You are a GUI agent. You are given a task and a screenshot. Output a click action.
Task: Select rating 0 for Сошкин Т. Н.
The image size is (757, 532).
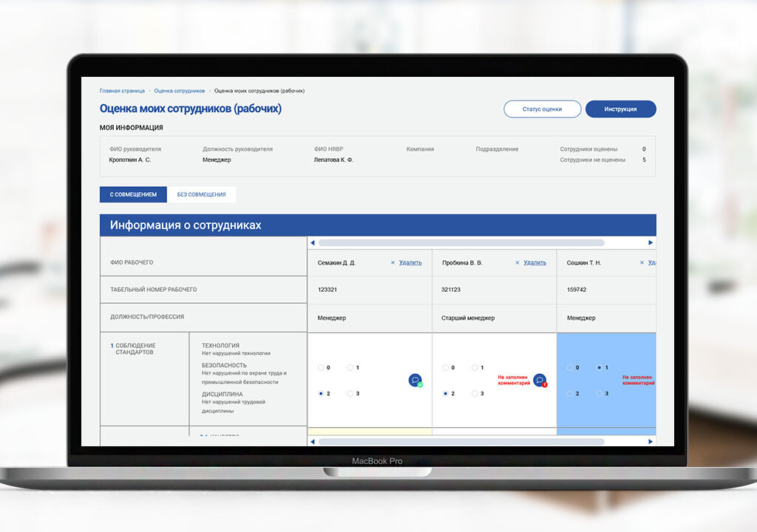click(570, 368)
